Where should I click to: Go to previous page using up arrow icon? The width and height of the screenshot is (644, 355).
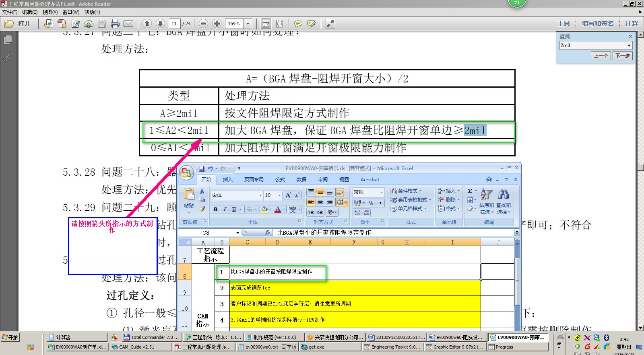[x=147, y=24]
